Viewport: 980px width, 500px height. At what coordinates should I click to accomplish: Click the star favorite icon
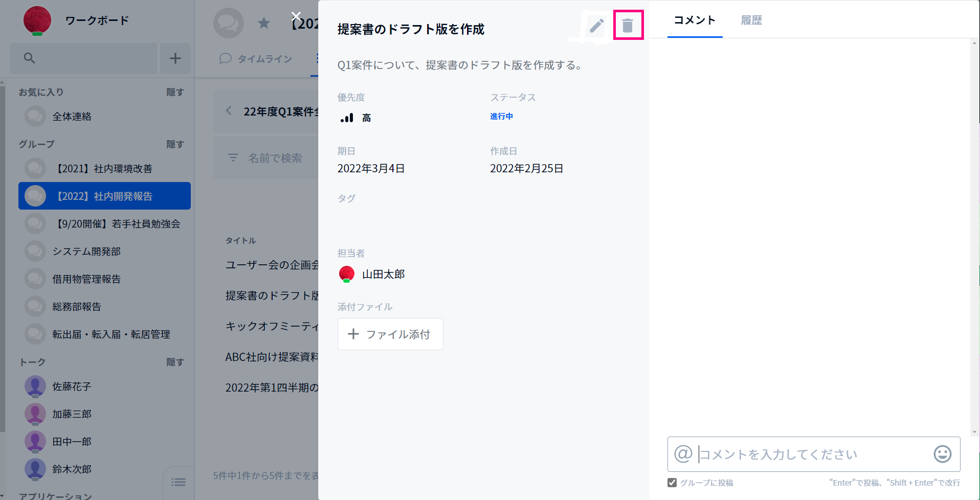tap(264, 23)
